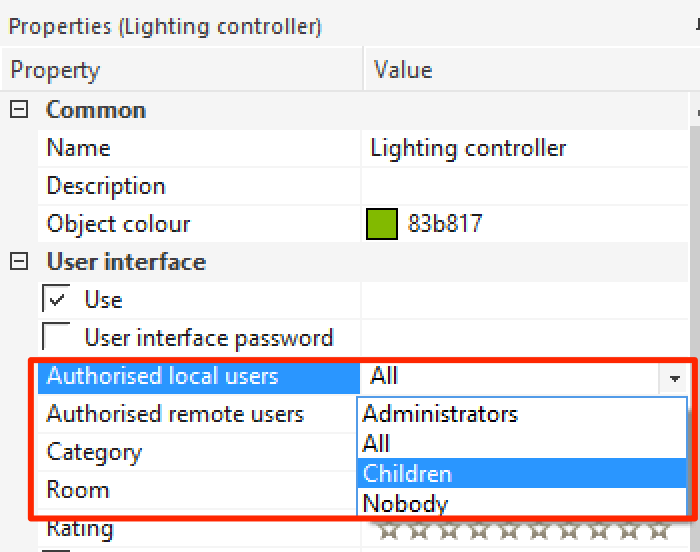Open Authorised local users dropdown arrow
The height and width of the screenshot is (552, 700).
[675, 377]
